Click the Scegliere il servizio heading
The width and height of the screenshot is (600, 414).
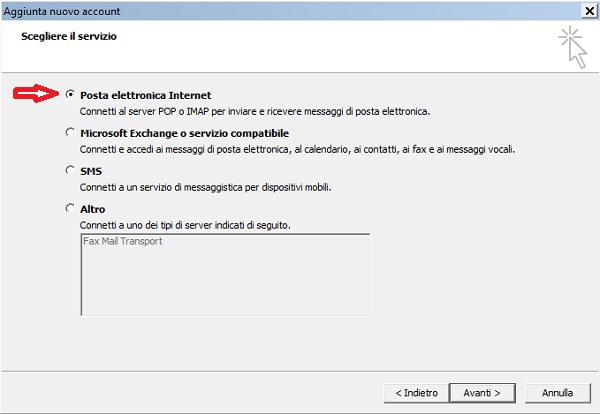(69, 36)
